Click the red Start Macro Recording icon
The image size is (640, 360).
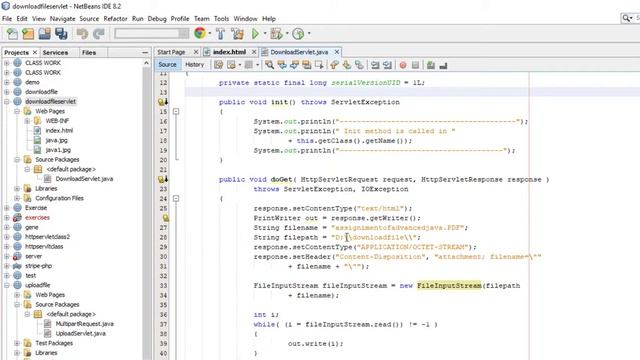pyautogui.click(x=403, y=65)
